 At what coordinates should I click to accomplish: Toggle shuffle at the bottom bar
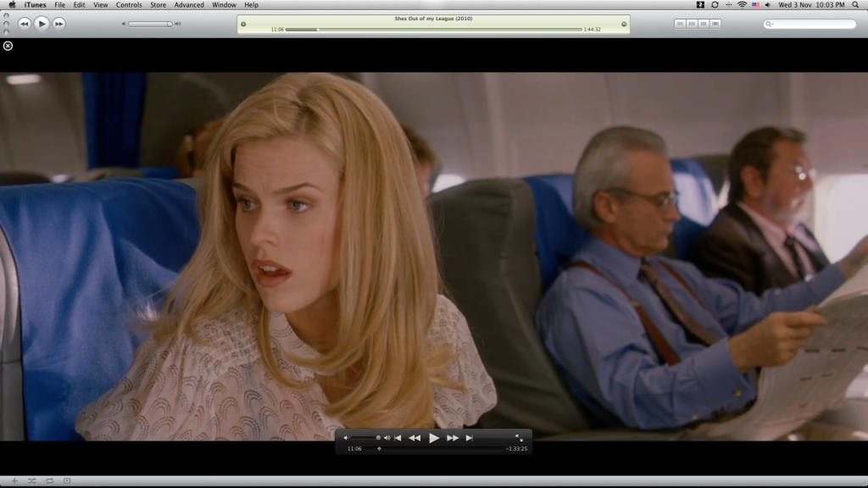coord(31,481)
